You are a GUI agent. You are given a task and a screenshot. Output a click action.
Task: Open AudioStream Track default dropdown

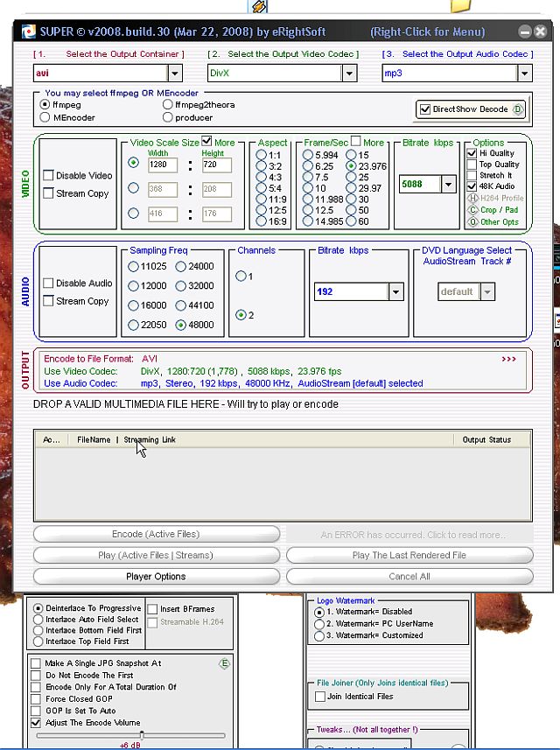(x=487, y=291)
